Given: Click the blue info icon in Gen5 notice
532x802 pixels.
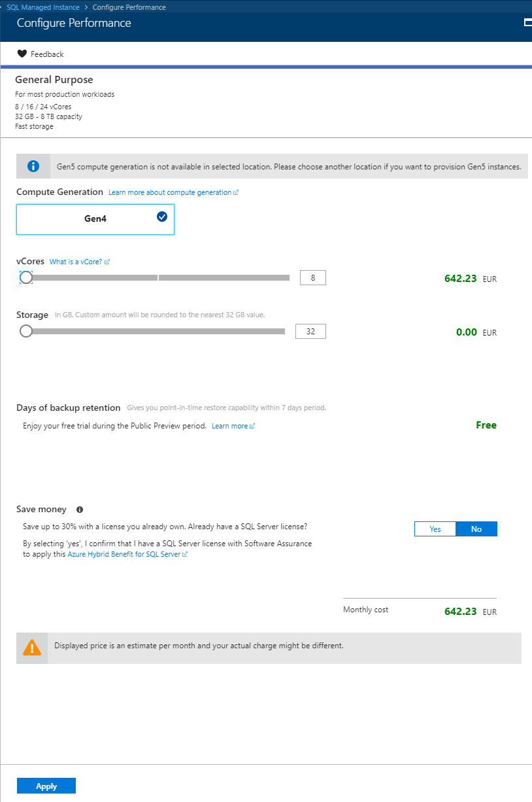Looking at the screenshot, I should pos(33,166).
